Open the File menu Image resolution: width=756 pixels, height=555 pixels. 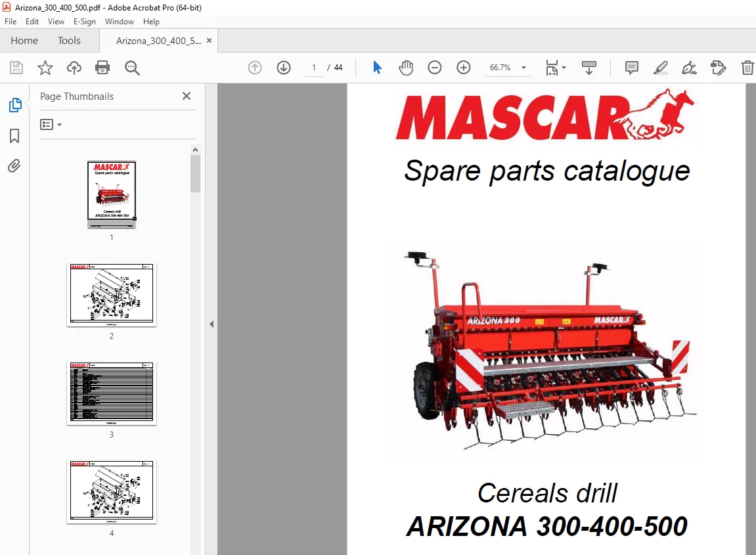pyautogui.click(x=11, y=22)
